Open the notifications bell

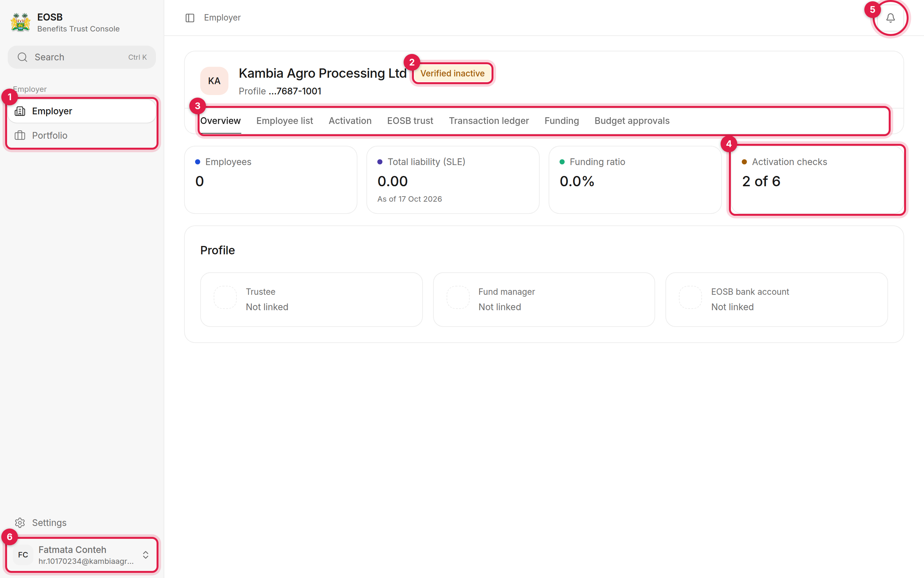point(890,18)
